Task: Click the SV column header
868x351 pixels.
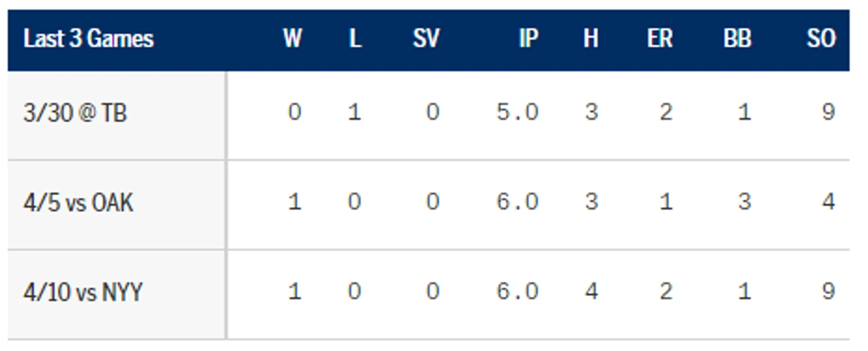Action: tap(426, 39)
